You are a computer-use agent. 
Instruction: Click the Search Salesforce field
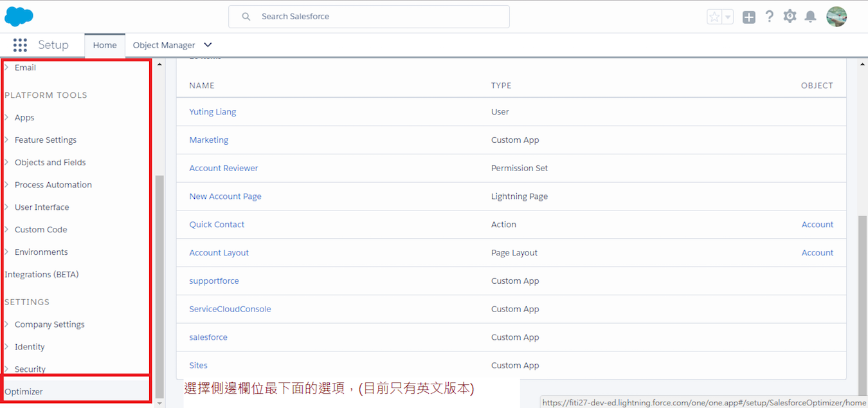click(x=369, y=17)
